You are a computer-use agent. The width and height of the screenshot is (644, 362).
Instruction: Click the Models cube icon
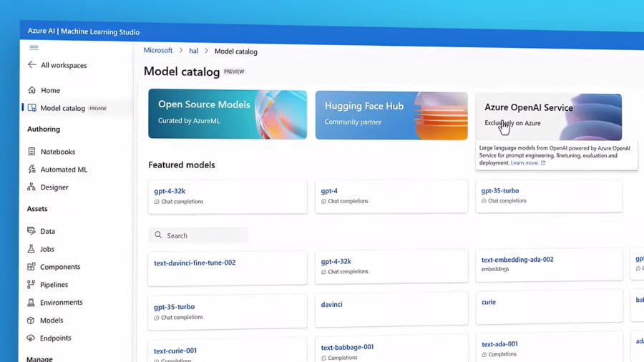[31, 320]
